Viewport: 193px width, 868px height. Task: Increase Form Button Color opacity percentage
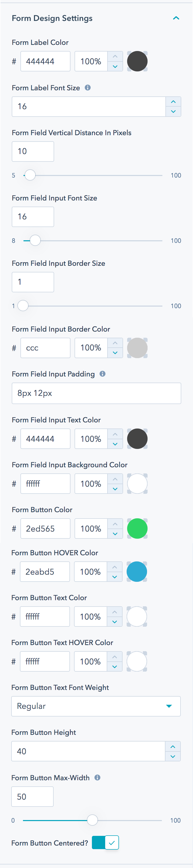point(115,524)
